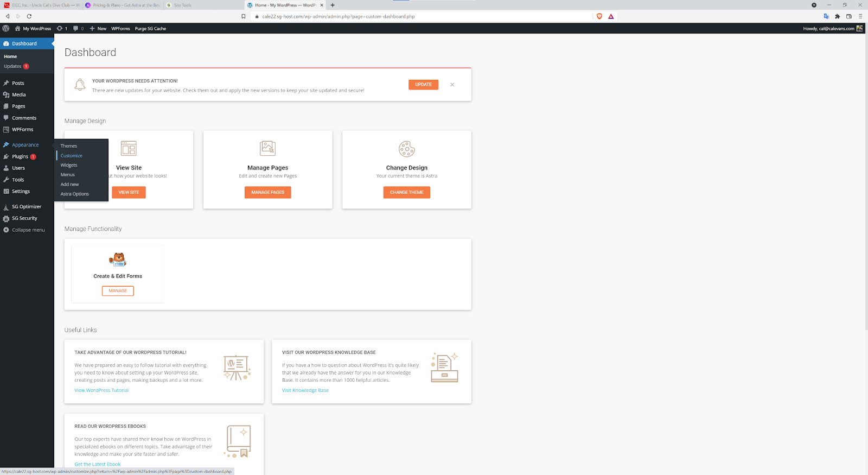Screen dimensions: 868x475
Task: Open the My WordPress site home link
Action: tap(33, 28)
